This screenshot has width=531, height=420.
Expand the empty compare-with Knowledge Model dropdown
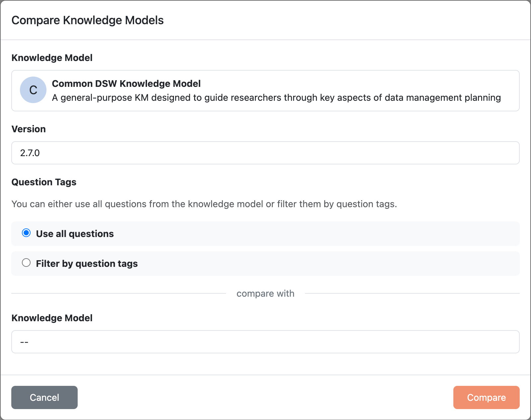[x=265, y=342]
